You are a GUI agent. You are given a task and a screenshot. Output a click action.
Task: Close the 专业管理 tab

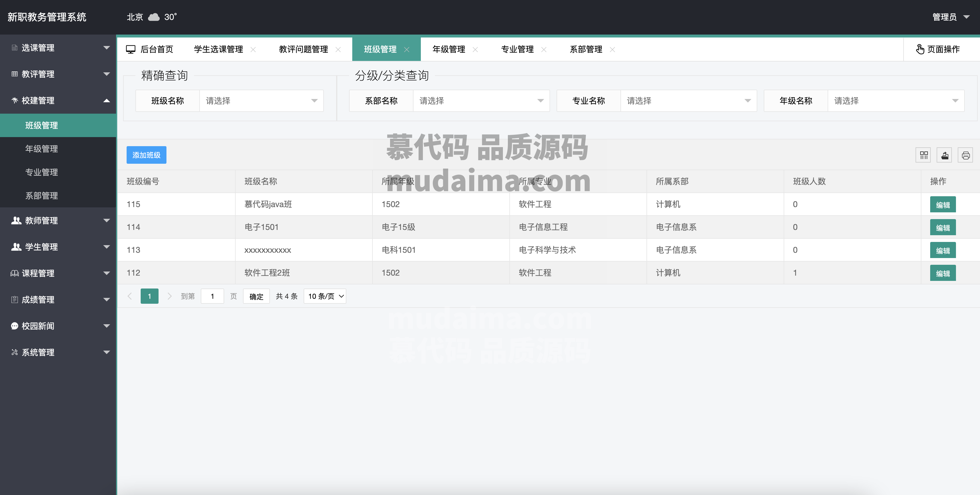pyautogui.click(x=544, y=49)
